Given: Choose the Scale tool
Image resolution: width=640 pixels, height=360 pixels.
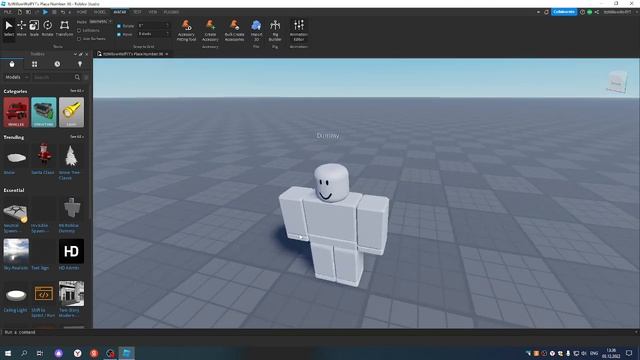Looking at the screenshot, I should pyautogui.click(x=34, y=28).
